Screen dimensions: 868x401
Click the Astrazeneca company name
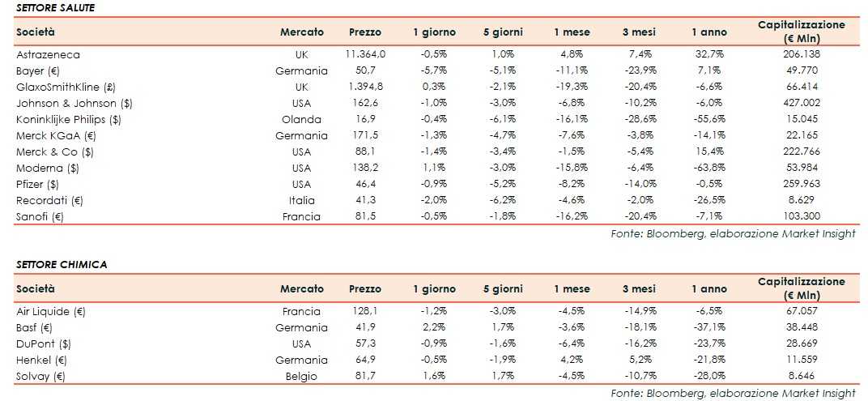(x=48, y=54)
